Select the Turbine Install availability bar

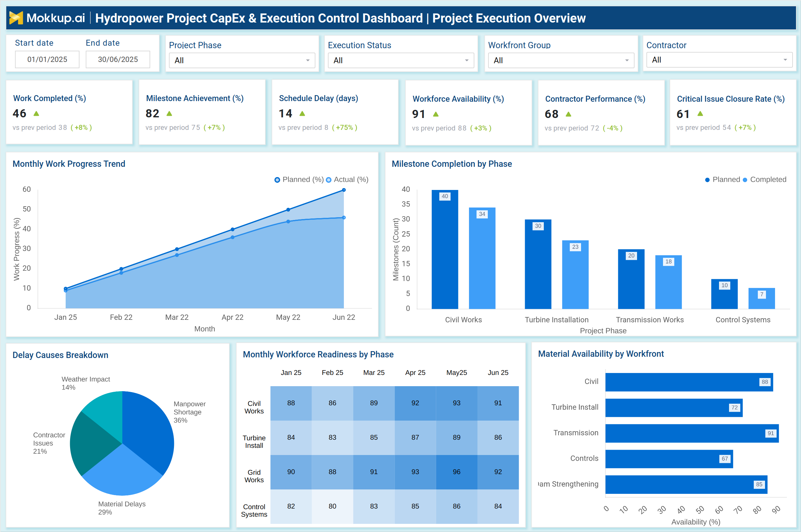[674, 407]
